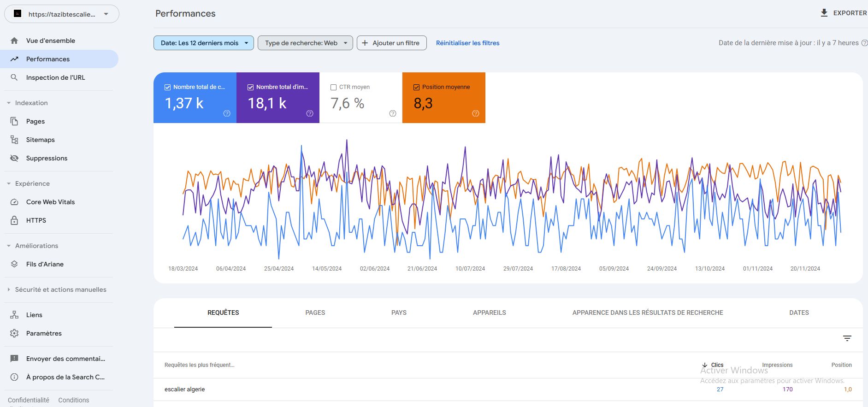Open the table filter rows icon
Image resolution: width=868 pixels, height=407 pixels.
point(847,338)
